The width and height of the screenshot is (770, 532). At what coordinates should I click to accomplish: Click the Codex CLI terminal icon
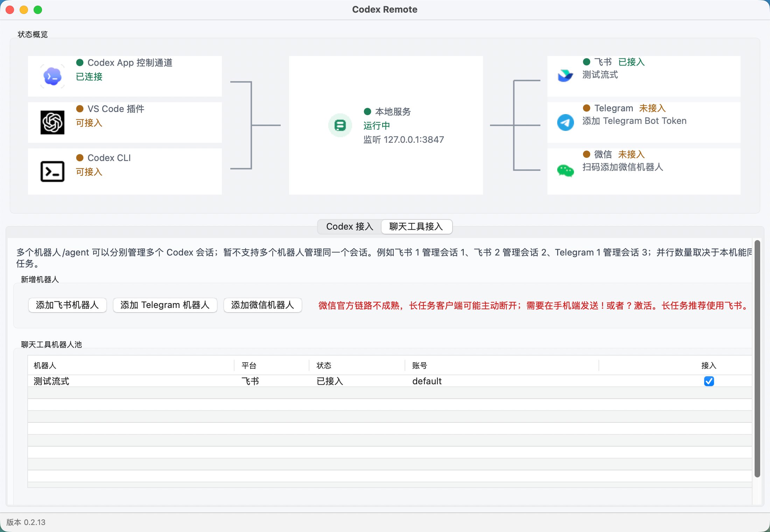tap(52, 171)
